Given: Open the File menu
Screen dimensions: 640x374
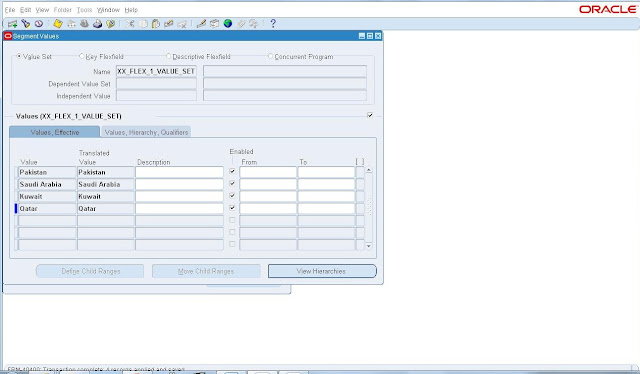Looking at the screenshot, I should [x=9, y=10].
